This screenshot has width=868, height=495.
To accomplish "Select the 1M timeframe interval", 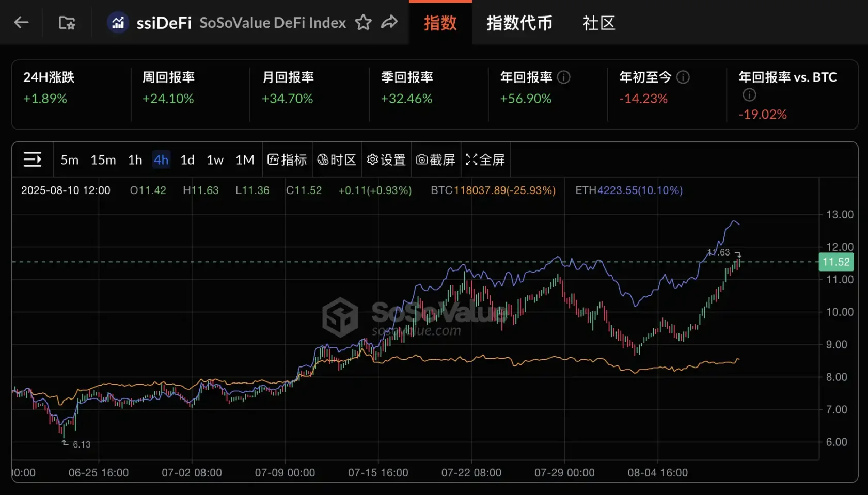I will [x=245, y=159].
